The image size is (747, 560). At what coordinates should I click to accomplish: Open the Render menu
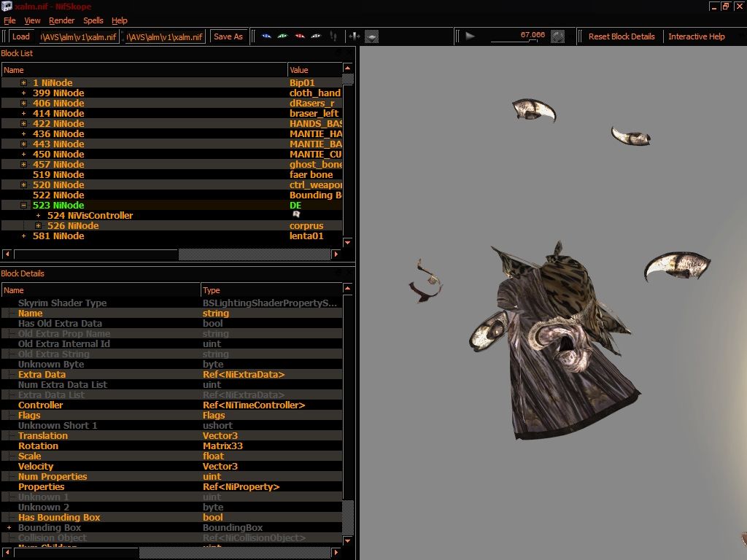pos(61,20)
